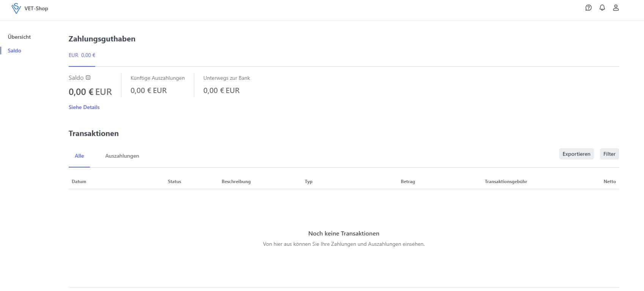Image resolution: width=644 pixels, height=291 pixels.
Task: Click the Beschreibung column header
Action: coord(236,182)
